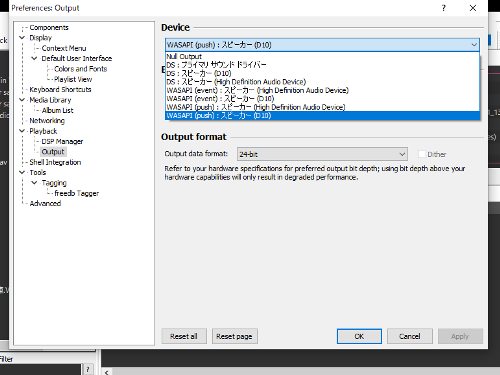Viewport: 500px width, 375px height.
Task: Close the Device dropdown list
Action: 474,45
